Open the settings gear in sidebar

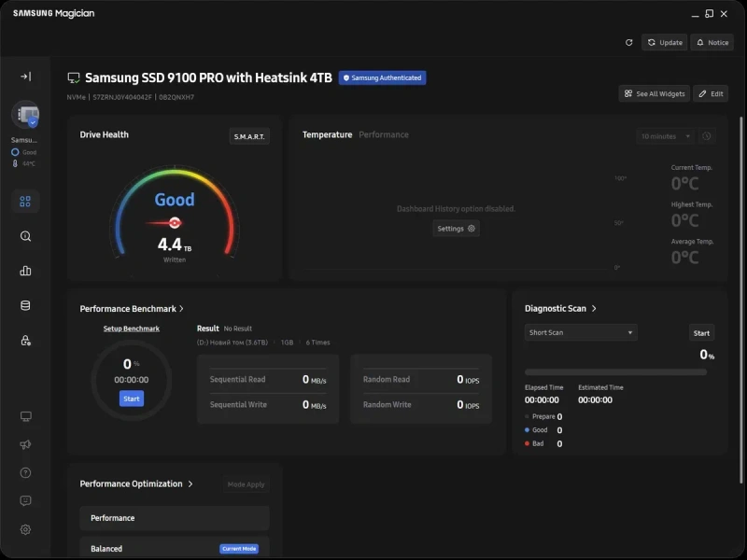click(26, 529)
